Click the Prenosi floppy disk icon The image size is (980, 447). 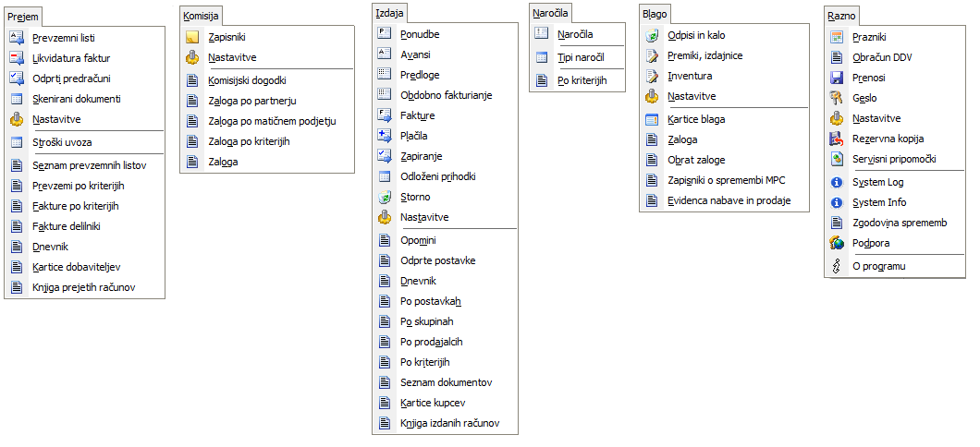click(837, 78)
